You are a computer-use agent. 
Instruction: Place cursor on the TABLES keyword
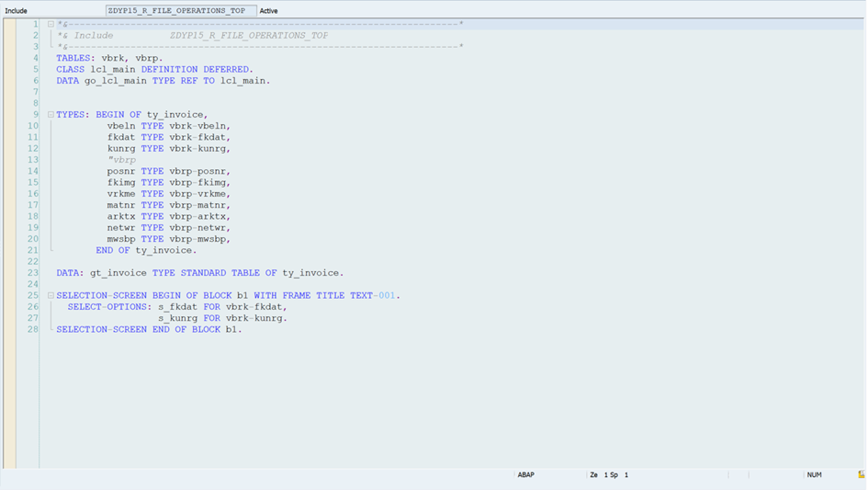pos(73,58)
